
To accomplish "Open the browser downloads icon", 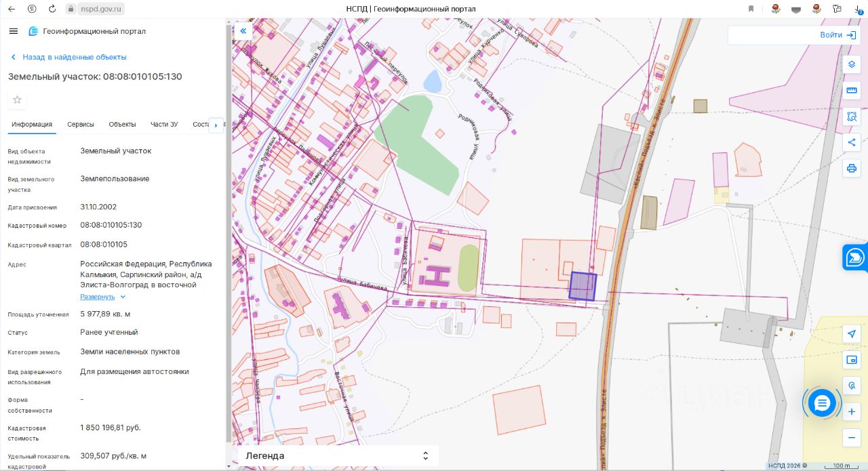I will click(858, 9).
